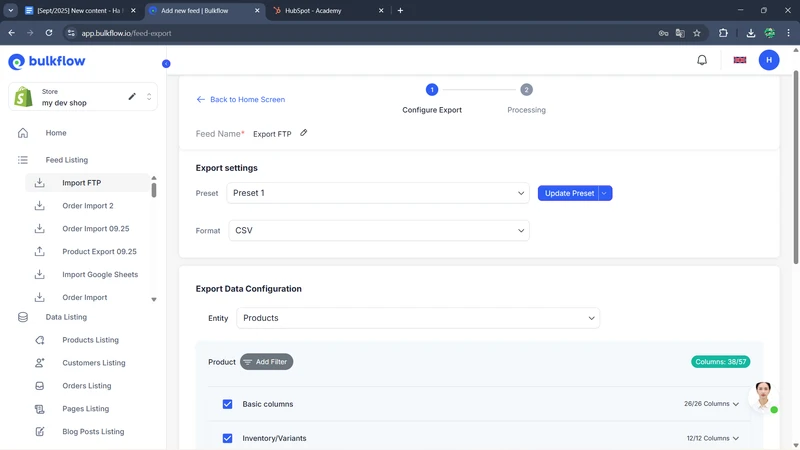Click the pencil icon beside Feed Name
The height and width of the screenshot is (450, 800).
(304, 133)
